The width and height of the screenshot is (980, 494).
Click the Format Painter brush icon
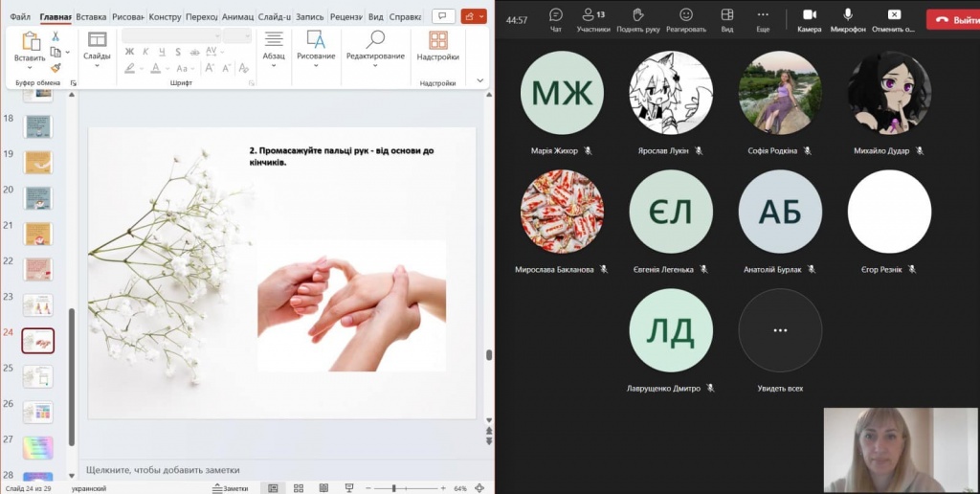point(56,68)
